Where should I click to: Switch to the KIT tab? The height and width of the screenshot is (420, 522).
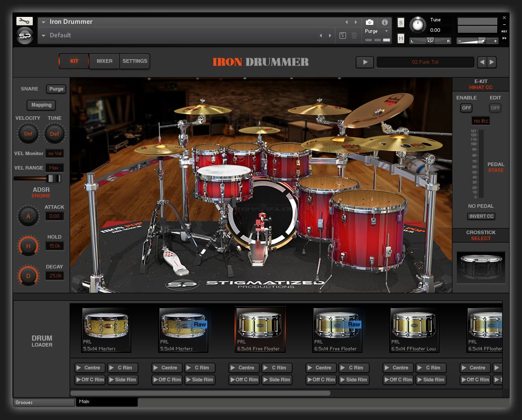point(74,61)
